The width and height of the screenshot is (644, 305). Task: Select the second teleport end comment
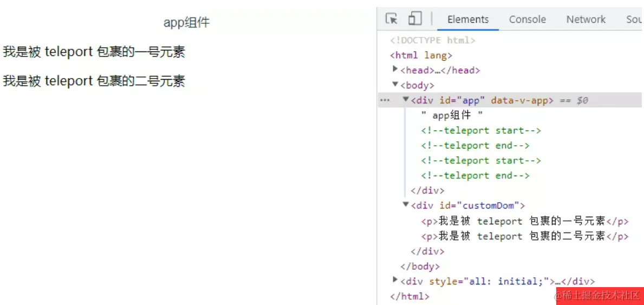475,176
